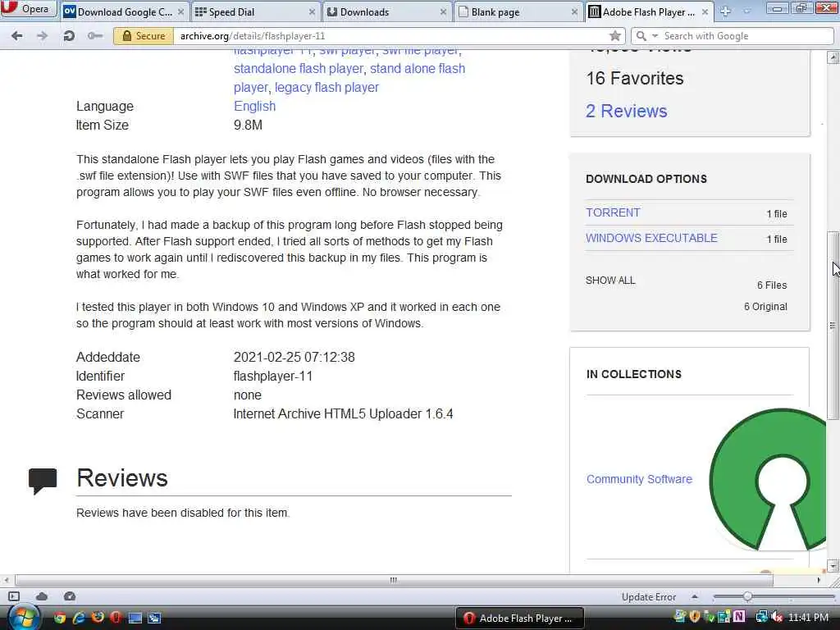This screenshot has width=840, height=630.
Task: Click the security shield tray icon
Action: click(695, 617)
